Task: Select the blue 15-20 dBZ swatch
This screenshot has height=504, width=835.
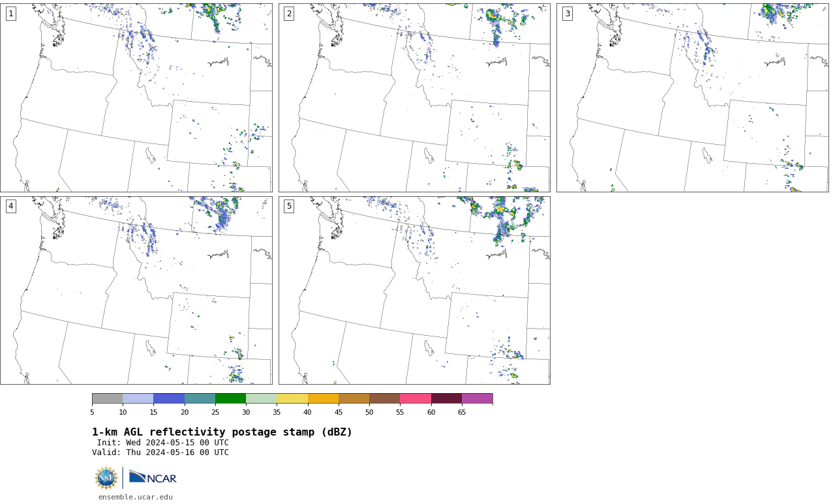Action: click(x=169, y=398)
